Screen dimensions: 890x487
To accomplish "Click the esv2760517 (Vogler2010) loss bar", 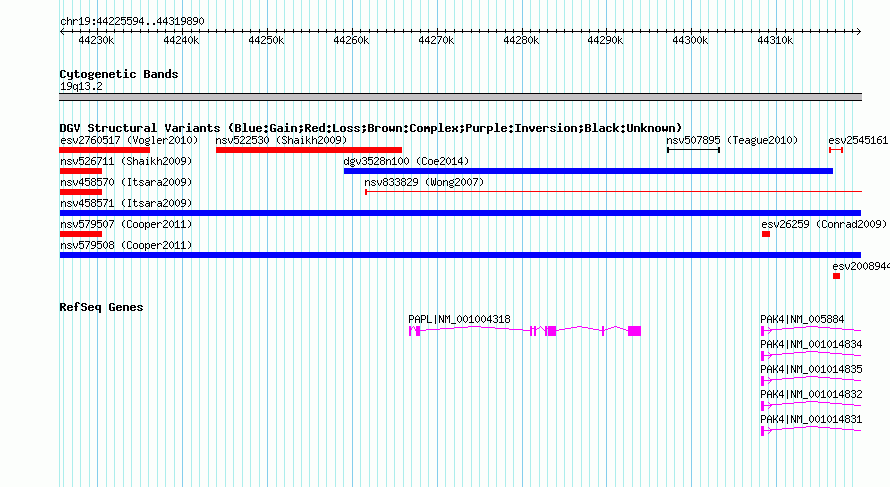I will 104,150.
